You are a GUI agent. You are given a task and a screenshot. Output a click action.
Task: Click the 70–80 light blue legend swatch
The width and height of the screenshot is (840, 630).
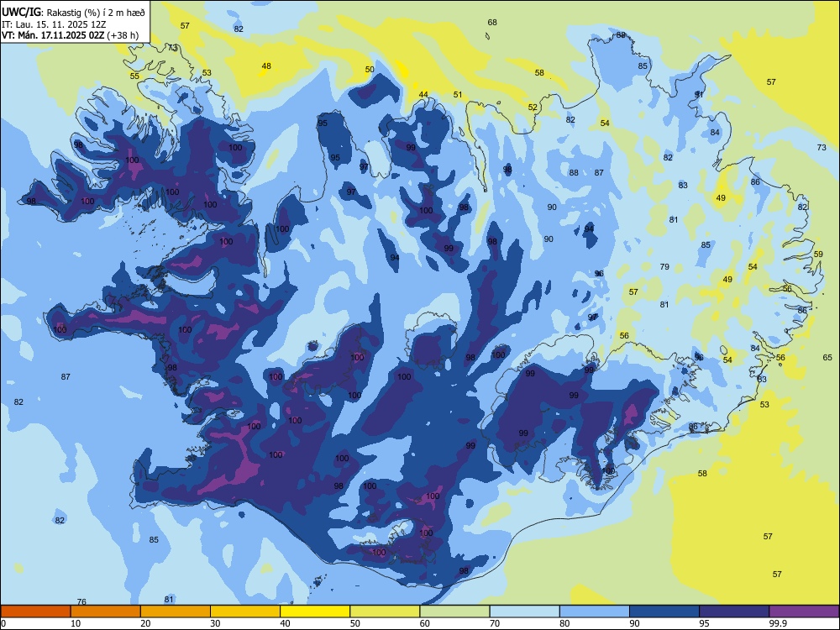[524, 612]
